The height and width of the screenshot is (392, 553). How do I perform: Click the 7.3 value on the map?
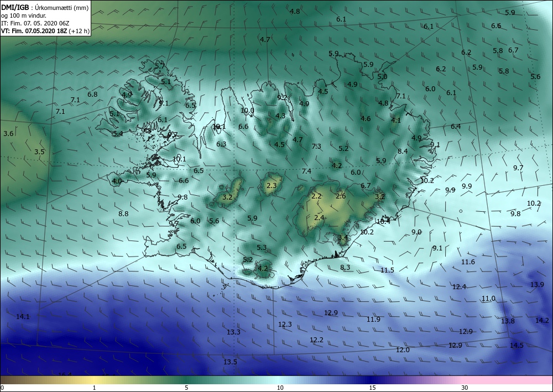pos(317,147)
